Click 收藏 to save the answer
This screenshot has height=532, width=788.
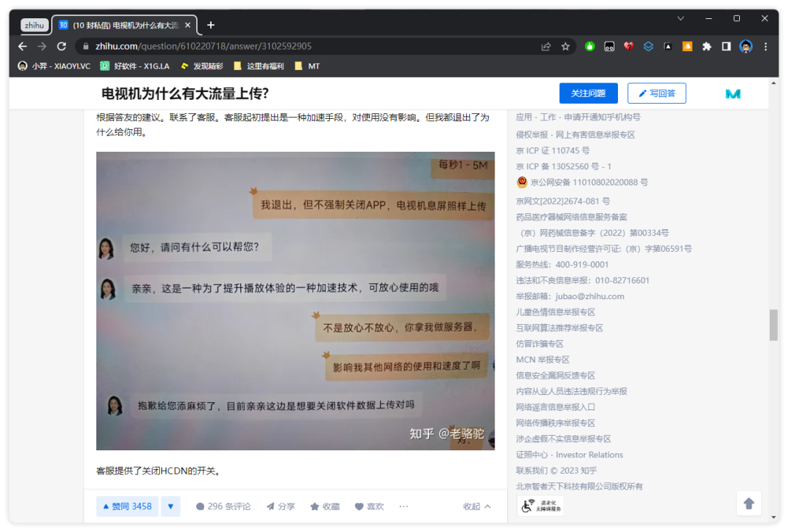pos(325,506)
